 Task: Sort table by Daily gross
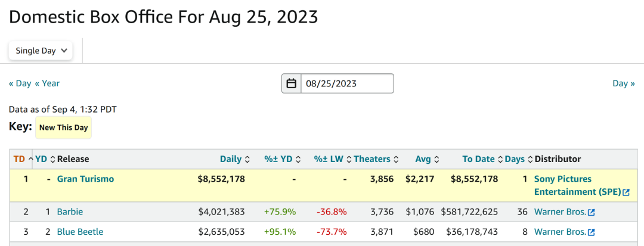[x=234, y=159]
